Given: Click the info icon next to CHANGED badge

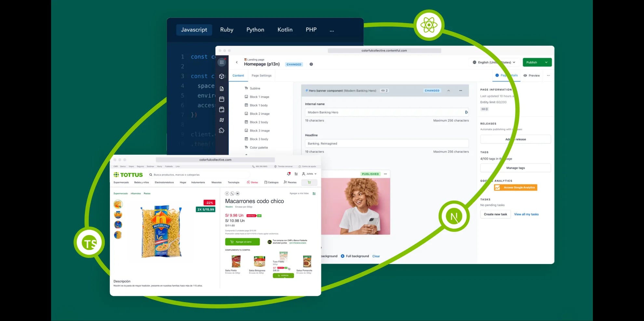Looking at the screenshot, I should point(311,64).
